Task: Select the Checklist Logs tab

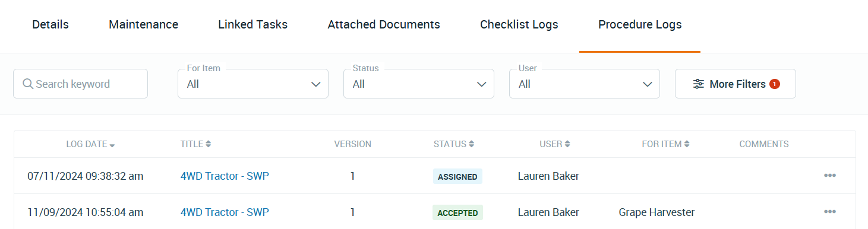Action: 519,25
